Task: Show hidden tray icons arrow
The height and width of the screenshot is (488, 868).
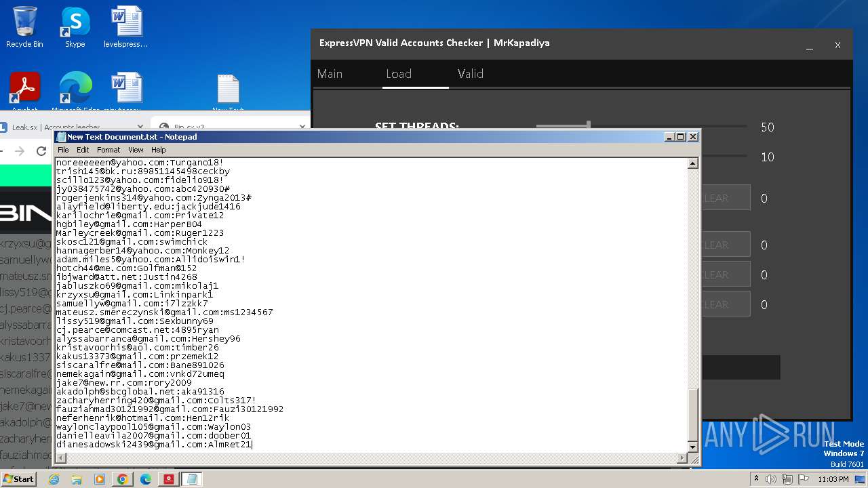Action: 757,479
